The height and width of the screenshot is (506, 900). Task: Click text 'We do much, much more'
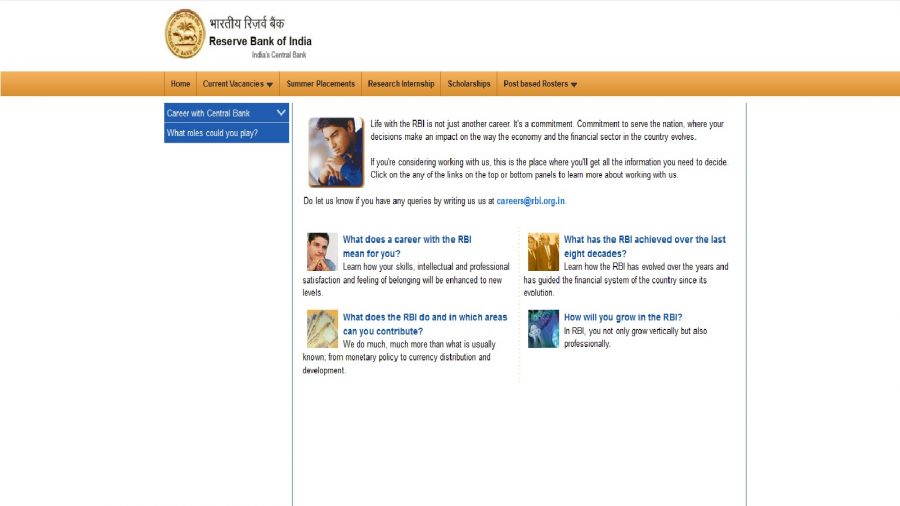click(399, 357)
